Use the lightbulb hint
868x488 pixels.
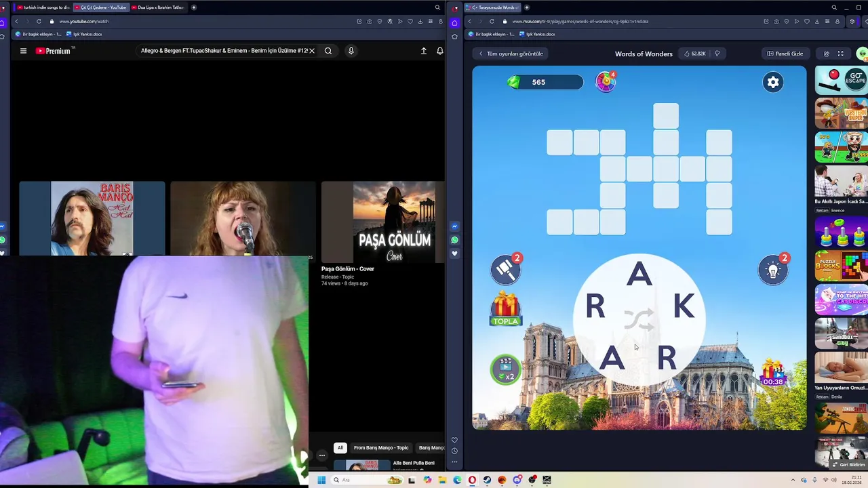point(773,270)
